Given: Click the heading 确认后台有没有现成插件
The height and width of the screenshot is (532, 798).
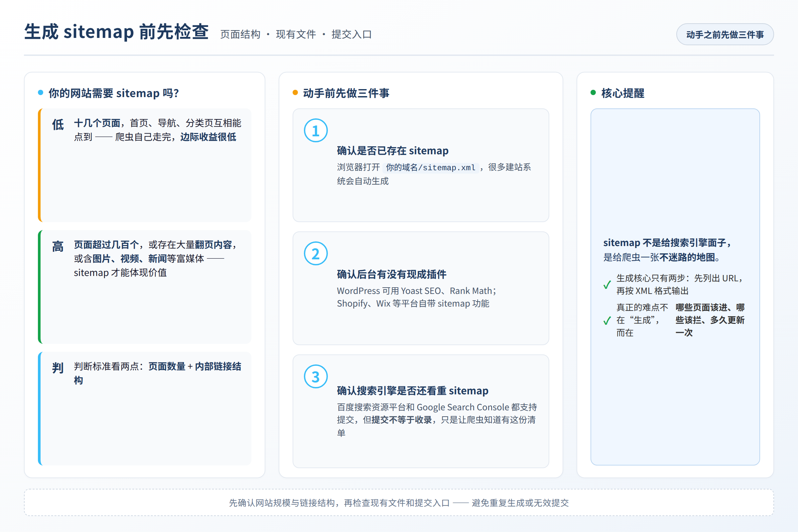Looking at the screenshot, I should click(x=392, y=274).
